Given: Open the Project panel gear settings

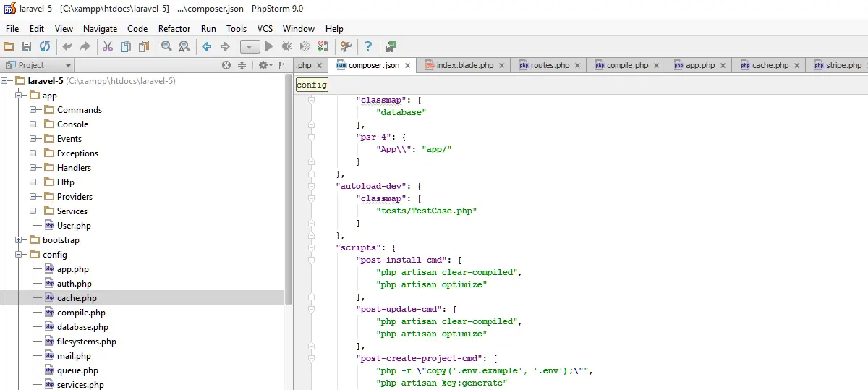Looking at the screenshot, I should click(264, 65).
